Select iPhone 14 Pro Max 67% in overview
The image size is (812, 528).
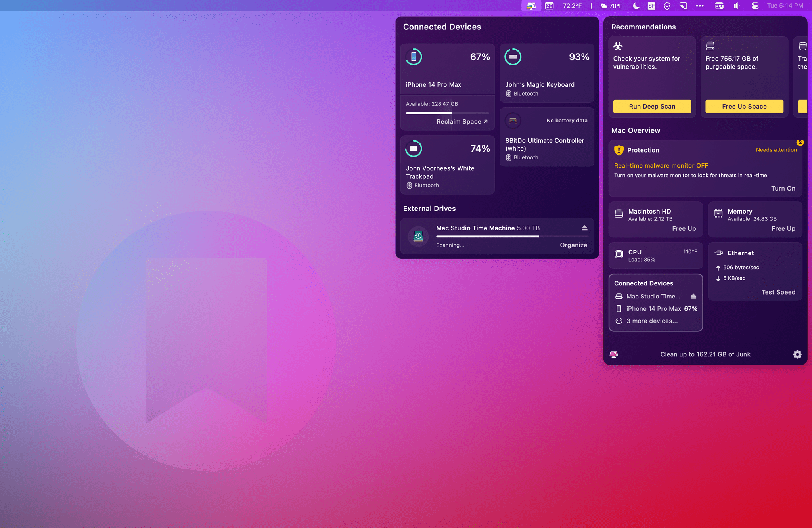[656, 309]
